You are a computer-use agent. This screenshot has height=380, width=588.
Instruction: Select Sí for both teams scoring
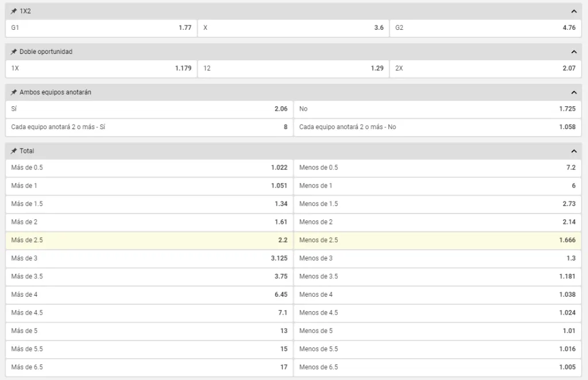(x=149, y=108)
